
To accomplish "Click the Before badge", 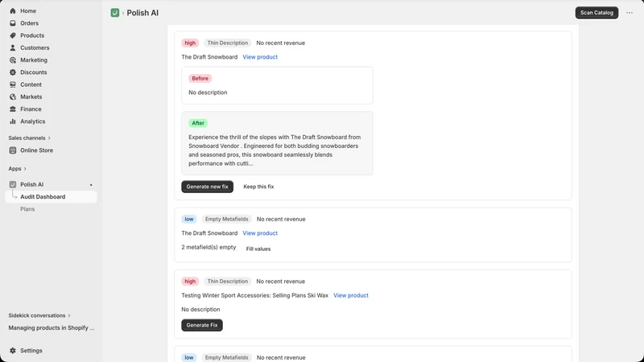I will pos(200,78).
